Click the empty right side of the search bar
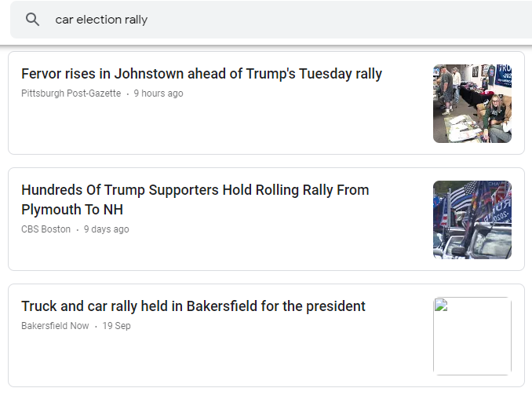Screen dimensions: 532x399 (x=353, y=20)
